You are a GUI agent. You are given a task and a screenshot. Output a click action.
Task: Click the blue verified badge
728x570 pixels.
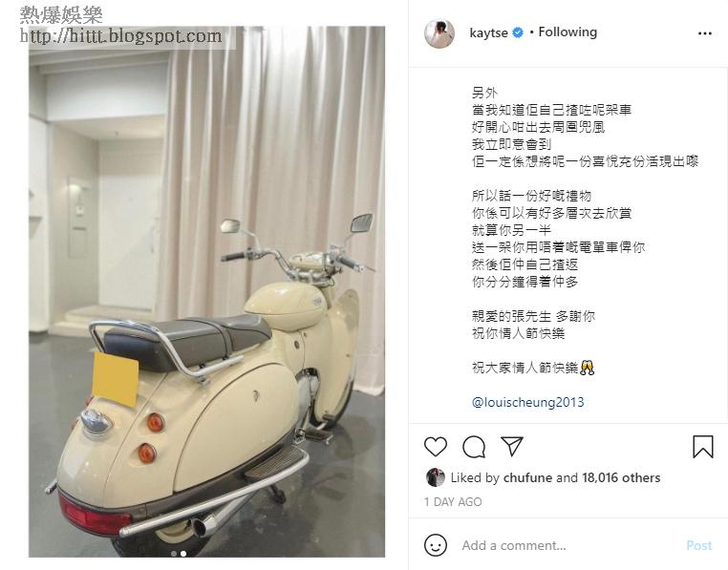click(x=518, y=32)
